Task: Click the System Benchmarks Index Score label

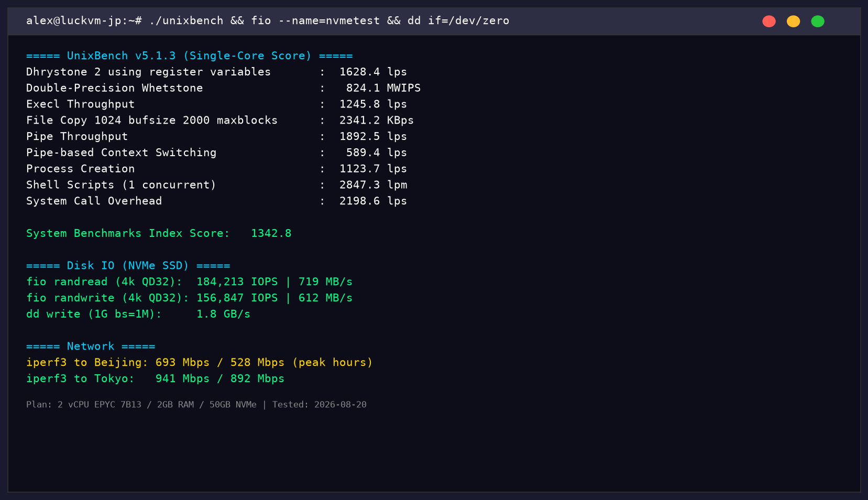Action: tap(128, 233)
